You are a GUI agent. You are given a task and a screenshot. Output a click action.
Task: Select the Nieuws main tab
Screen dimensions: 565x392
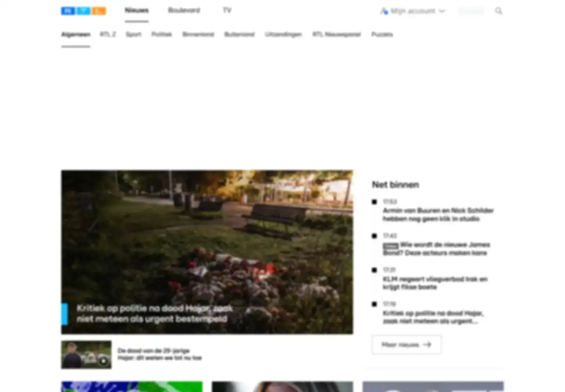(x=137, y=10)
